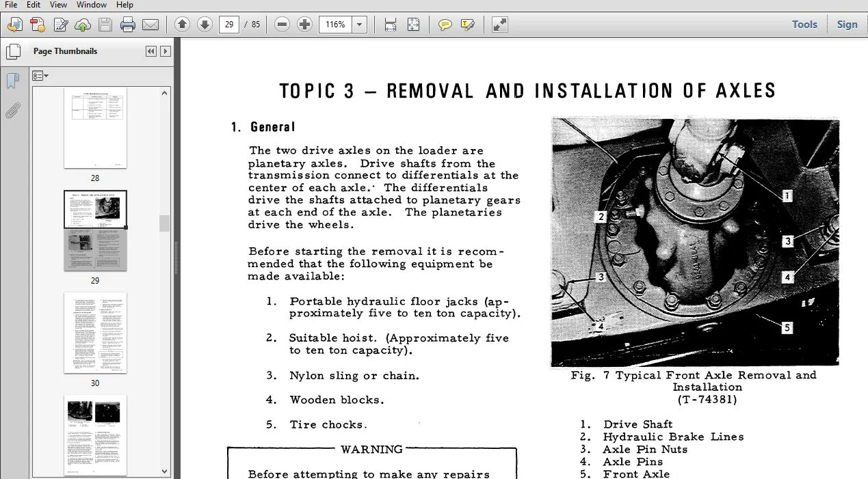Click the '(T-74381)' figure reference

(x=707, y=400)
